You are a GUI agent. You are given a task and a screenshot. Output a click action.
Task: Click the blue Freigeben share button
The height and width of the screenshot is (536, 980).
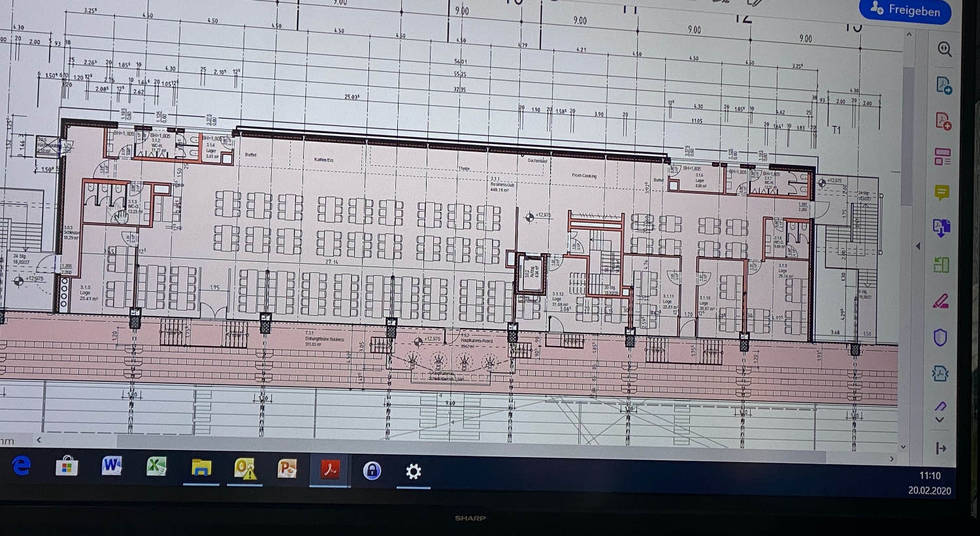906,10
